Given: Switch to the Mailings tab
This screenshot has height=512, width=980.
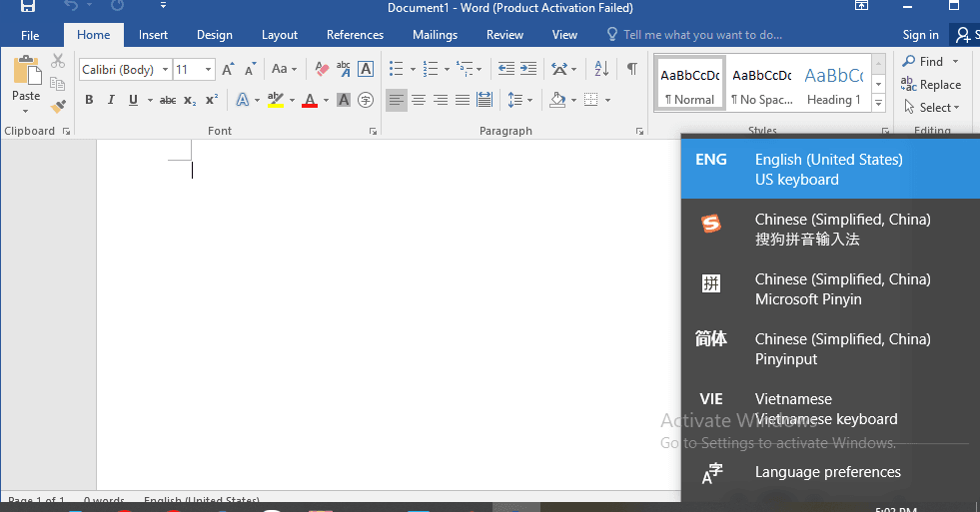Looking at the screenshot, I should [435, 35].
